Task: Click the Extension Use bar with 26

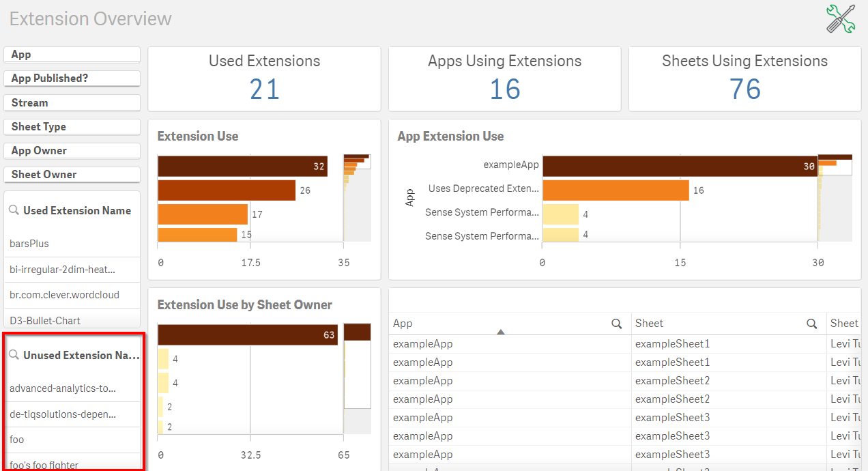Action: (x=226, y=190)
